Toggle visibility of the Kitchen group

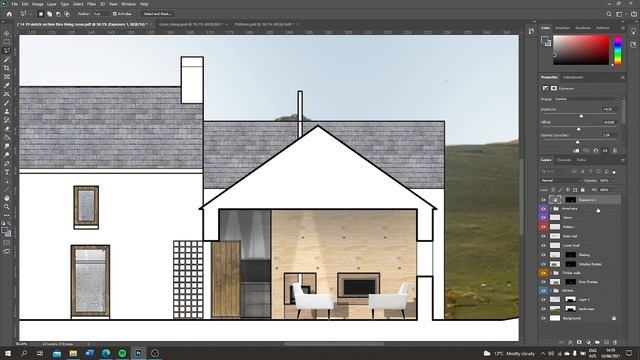pos(543,291)
